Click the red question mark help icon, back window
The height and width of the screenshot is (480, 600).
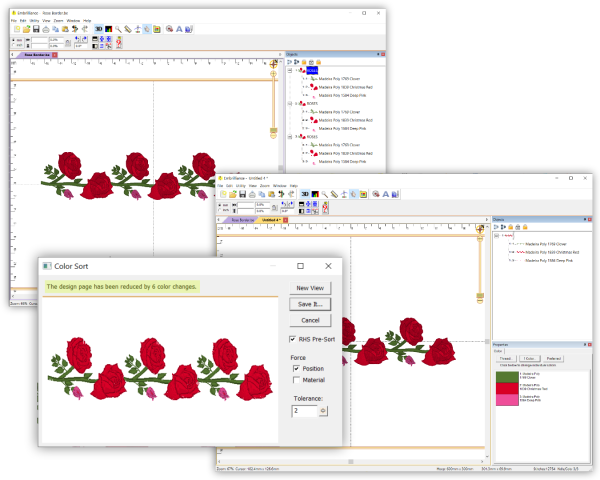119,42
